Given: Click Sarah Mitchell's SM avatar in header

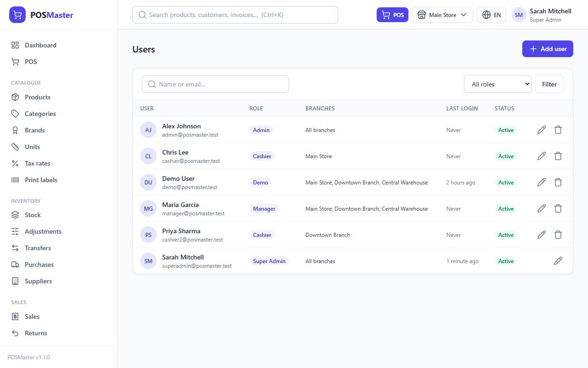Looking at the screenshot, I should pyautogui.click(x=519, y=15).
